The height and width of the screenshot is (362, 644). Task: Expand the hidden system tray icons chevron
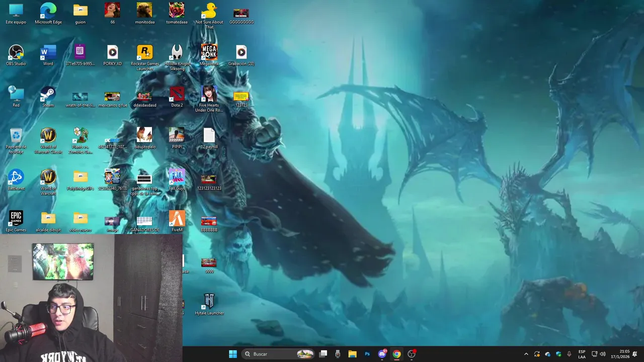click(526, 354)
